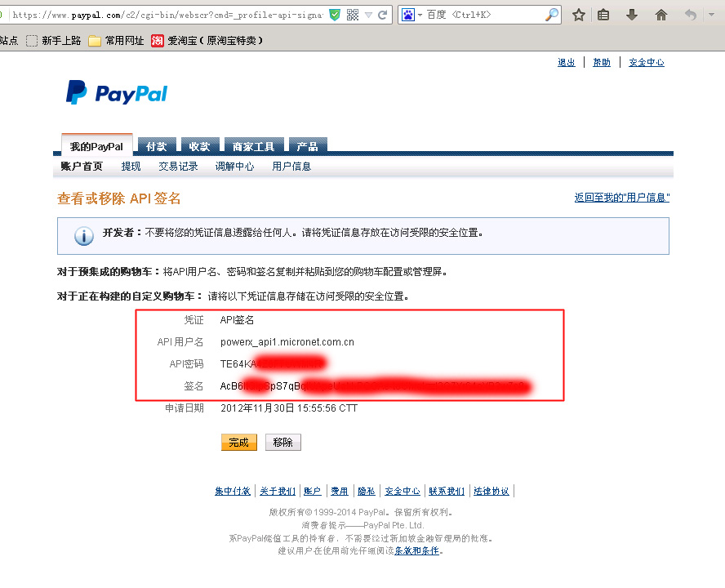725x588 pixels.
Task: Open the 提现 submenu item
Action: [131, 166]
